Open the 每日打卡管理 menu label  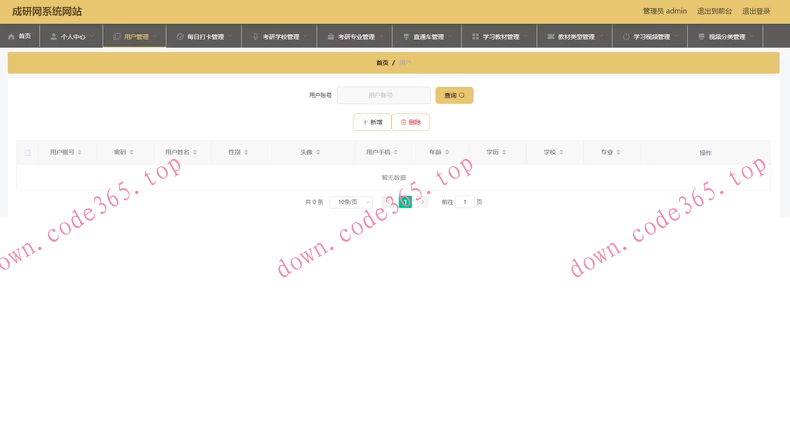pos(206,37)
